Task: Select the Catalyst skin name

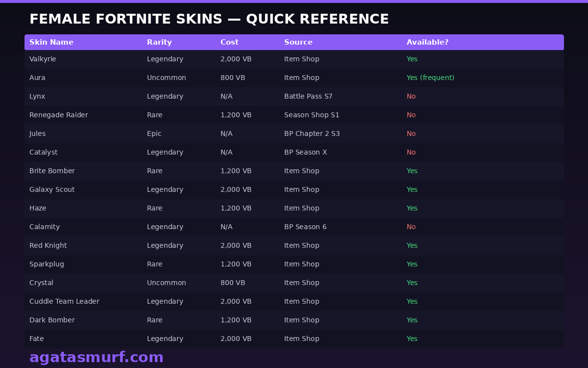Action: 44,152
